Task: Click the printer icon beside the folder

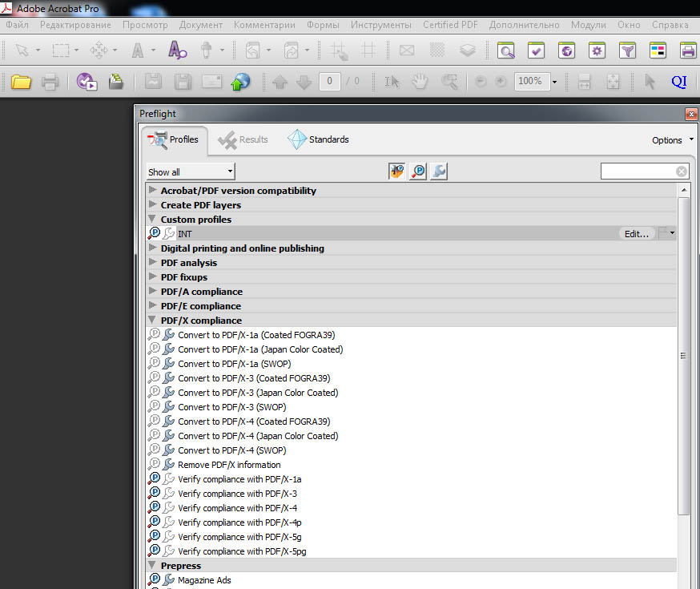Action: click(50, 83)
